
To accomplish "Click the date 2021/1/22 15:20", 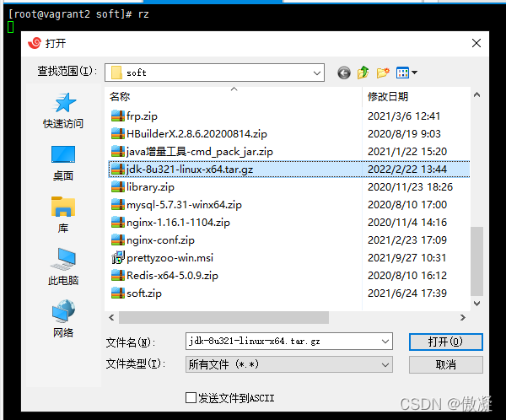I will point(407,152).
